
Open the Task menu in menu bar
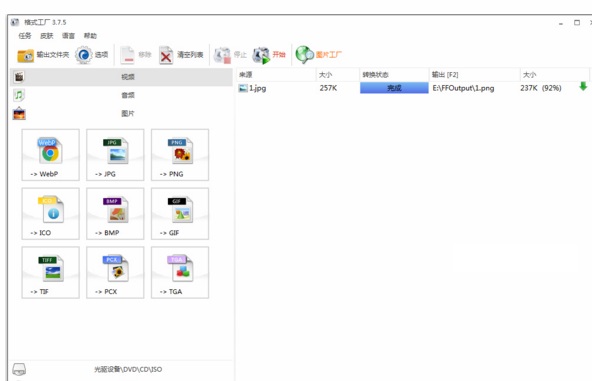point(25,36)
